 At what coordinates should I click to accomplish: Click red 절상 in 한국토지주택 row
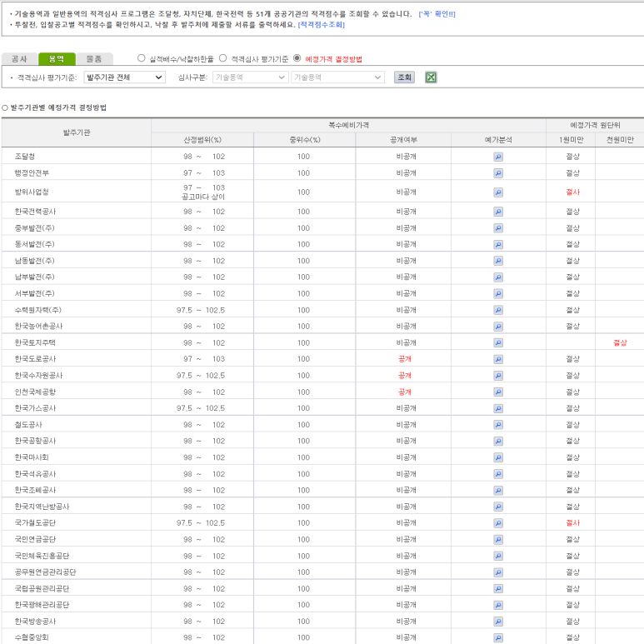620,342
